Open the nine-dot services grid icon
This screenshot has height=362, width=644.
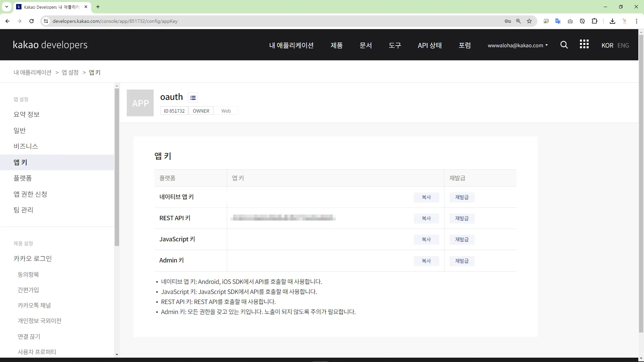pyautogui.click(x=584, y=44)
